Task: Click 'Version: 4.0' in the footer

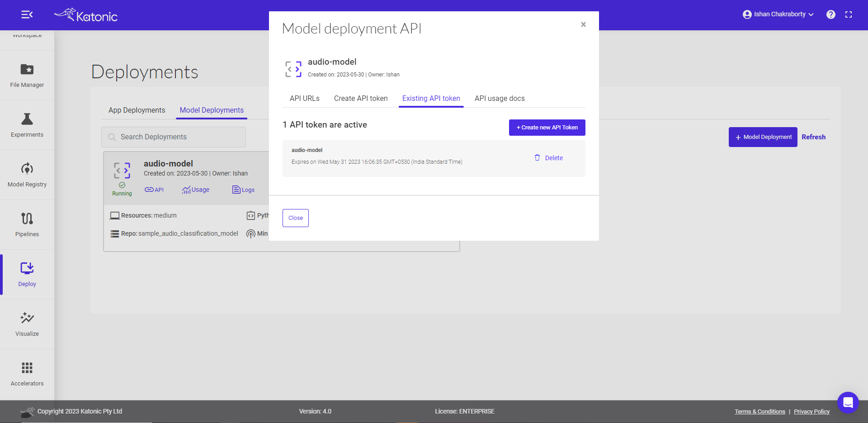Action: (315, 411)
